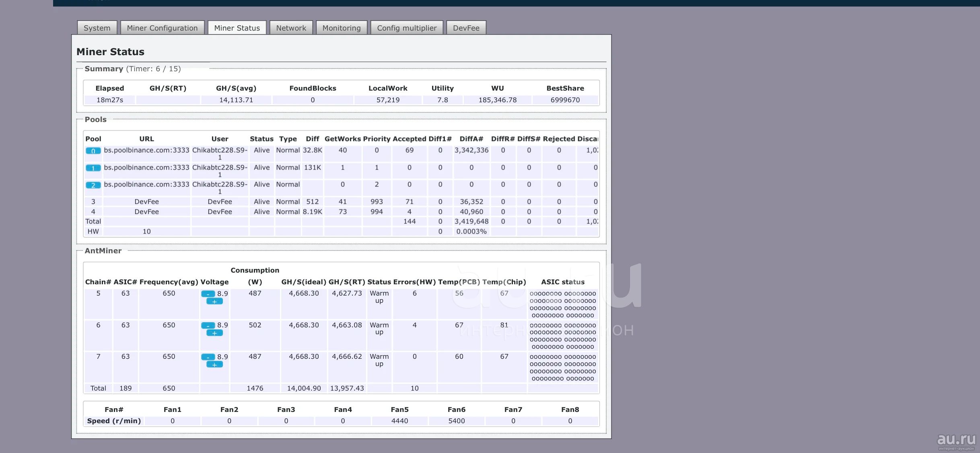This screenshot has width=980, height=453.
Task: Click chain 7 GH/S(RT) value 4,666.62
Action: pos(347,357)
